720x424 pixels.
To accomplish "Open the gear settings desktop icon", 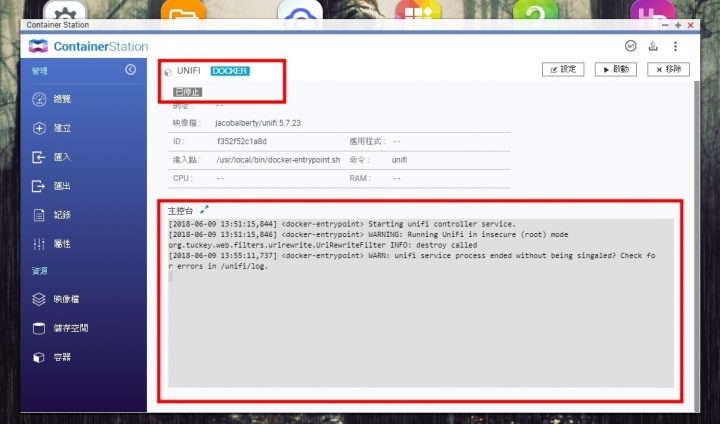I will [65, 10].
